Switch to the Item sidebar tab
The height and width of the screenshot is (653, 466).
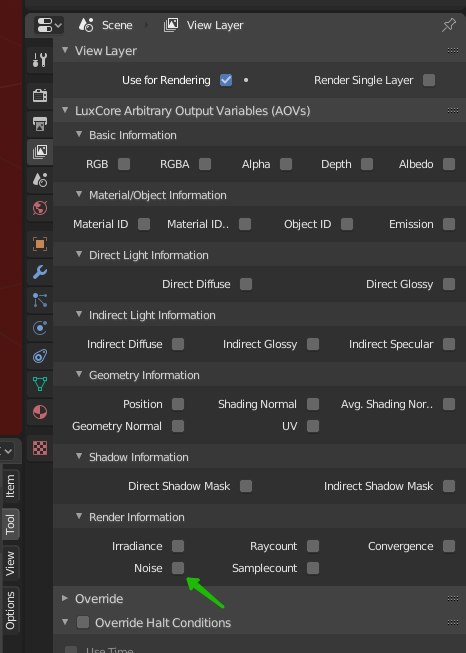[x=10, y=486]
